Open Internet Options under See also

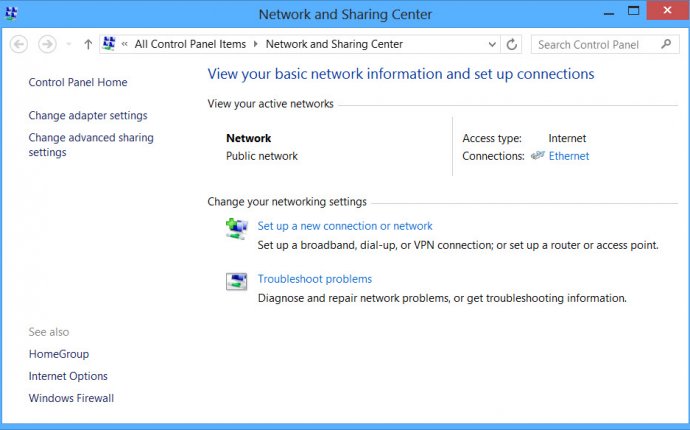pyautogui.click(x=68, y=376)
